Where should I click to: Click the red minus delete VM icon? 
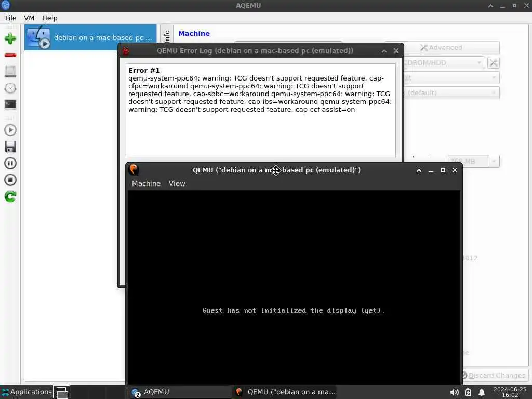pos(10,55)
